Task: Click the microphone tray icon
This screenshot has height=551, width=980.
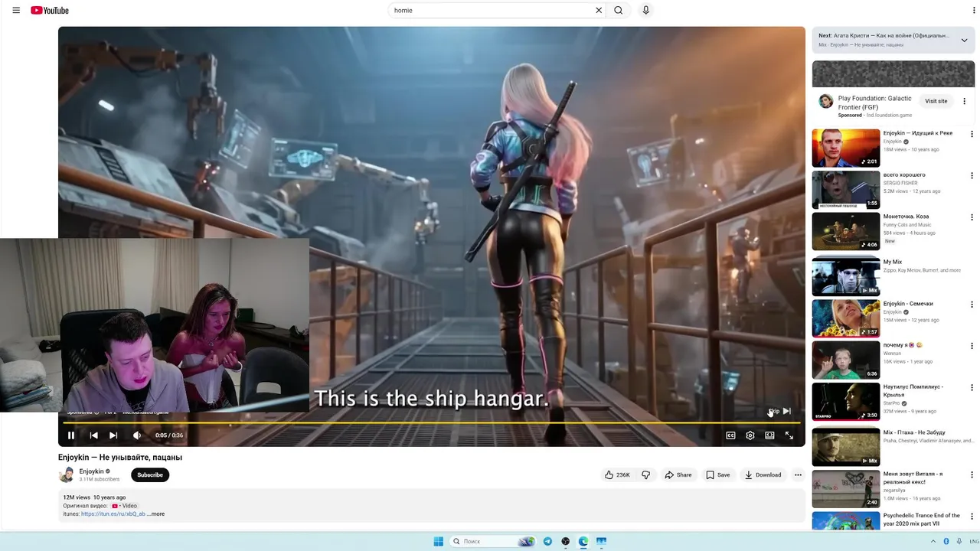Action: [x=959, y=541]
